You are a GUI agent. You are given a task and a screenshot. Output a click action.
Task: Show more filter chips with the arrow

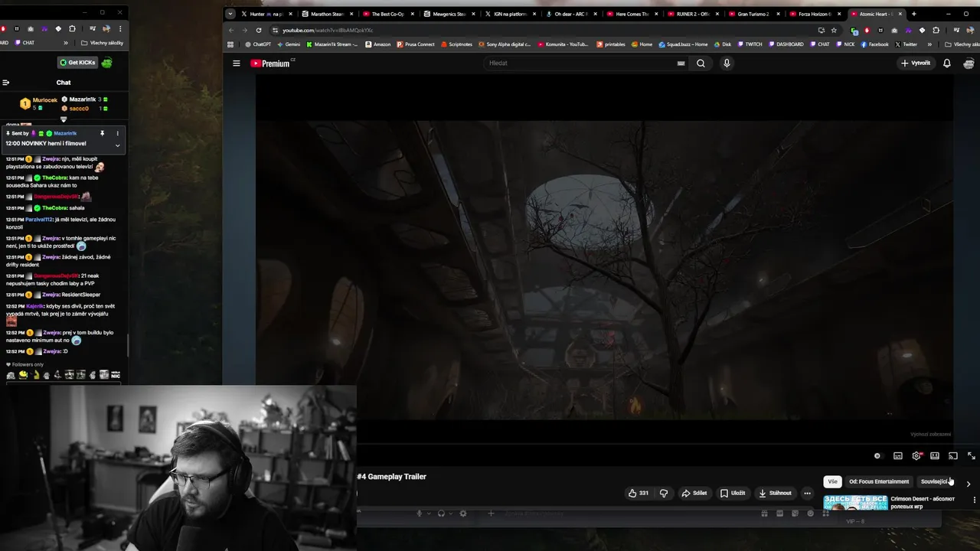969,484
